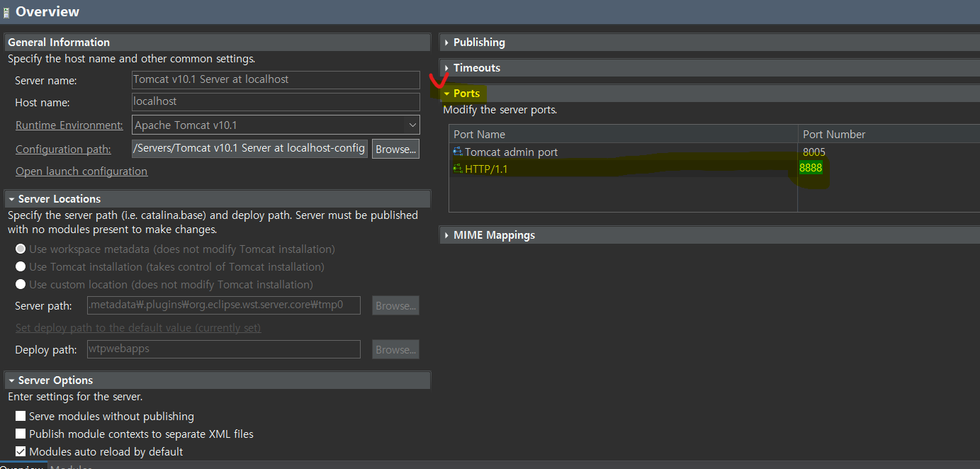Click the HTTP/1.1 port row icon
This screenshot has width=980, height=469.
click(458, 169)
